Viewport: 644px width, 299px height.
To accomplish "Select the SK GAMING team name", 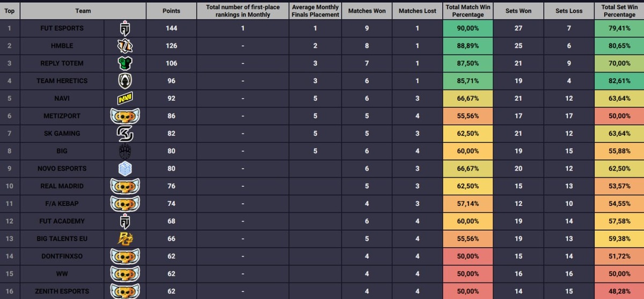I will (x=62, y=133).
